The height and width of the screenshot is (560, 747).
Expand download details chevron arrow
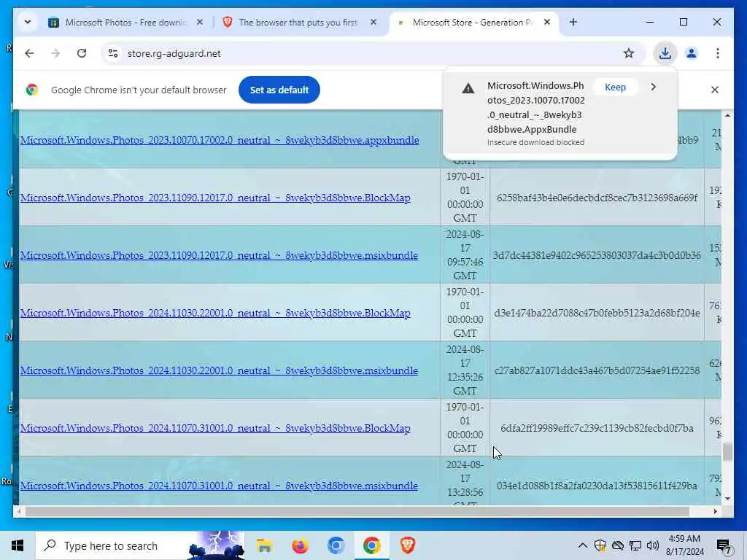(653, 87)
